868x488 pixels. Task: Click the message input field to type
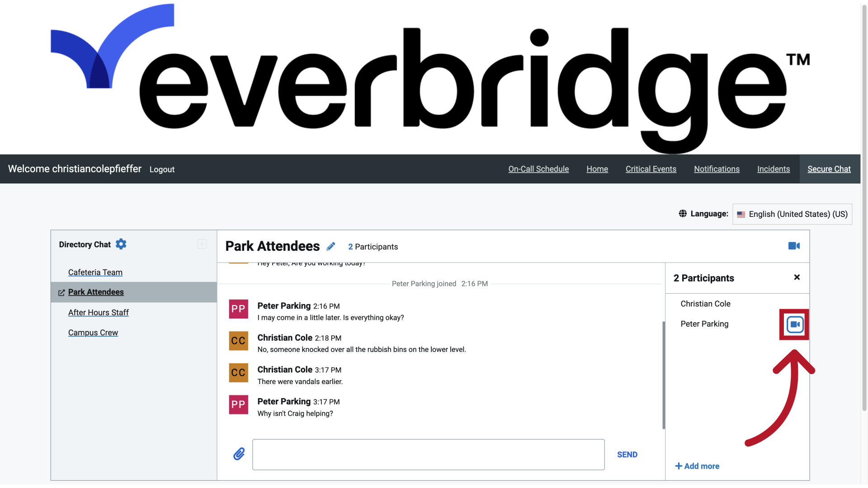(x=428, y=454)
